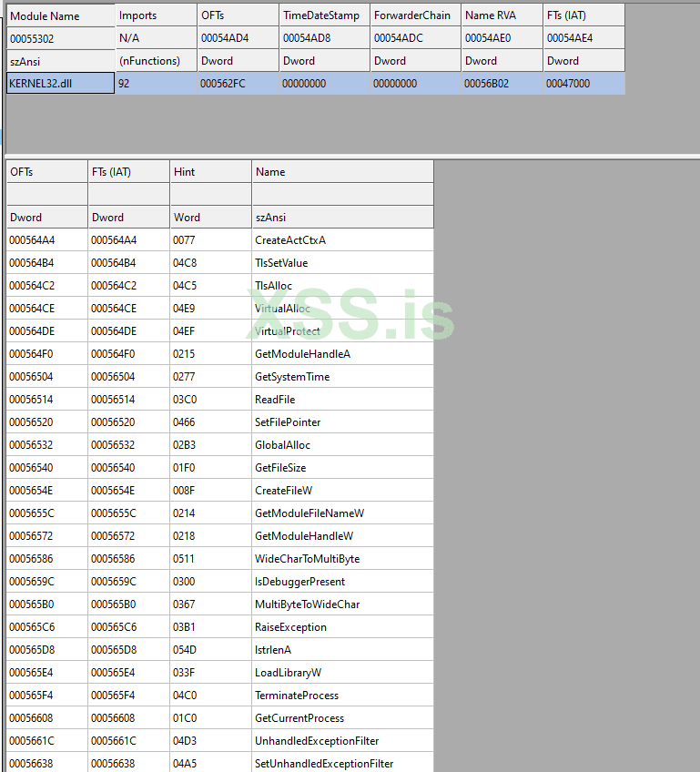
Task: Select the TlsSetValue function name
Action: (x=281, y=263)
